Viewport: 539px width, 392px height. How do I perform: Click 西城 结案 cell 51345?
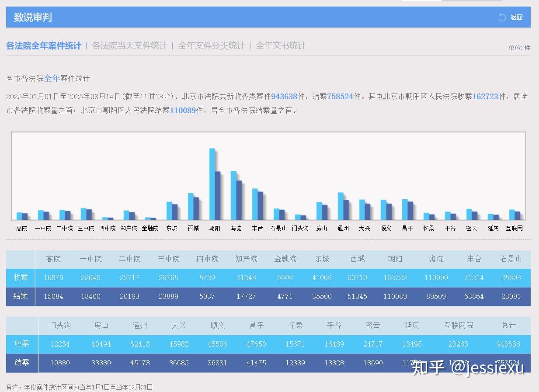tap(357, 296)
